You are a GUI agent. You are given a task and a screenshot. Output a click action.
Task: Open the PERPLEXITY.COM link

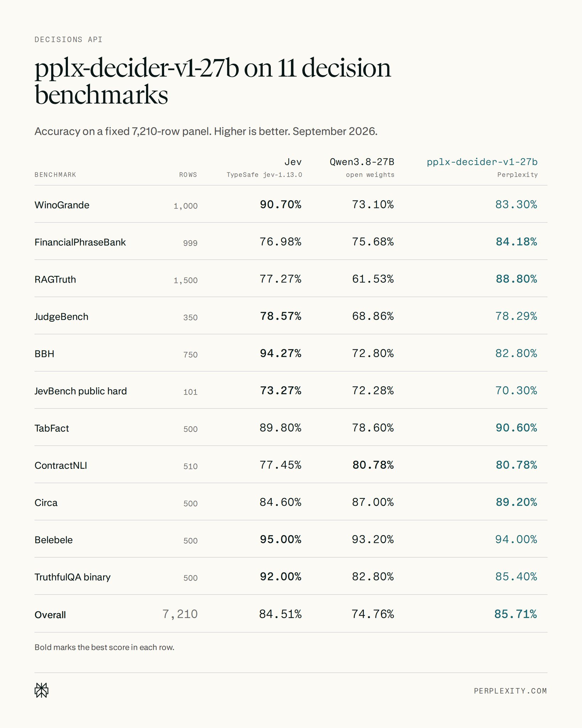510,691
